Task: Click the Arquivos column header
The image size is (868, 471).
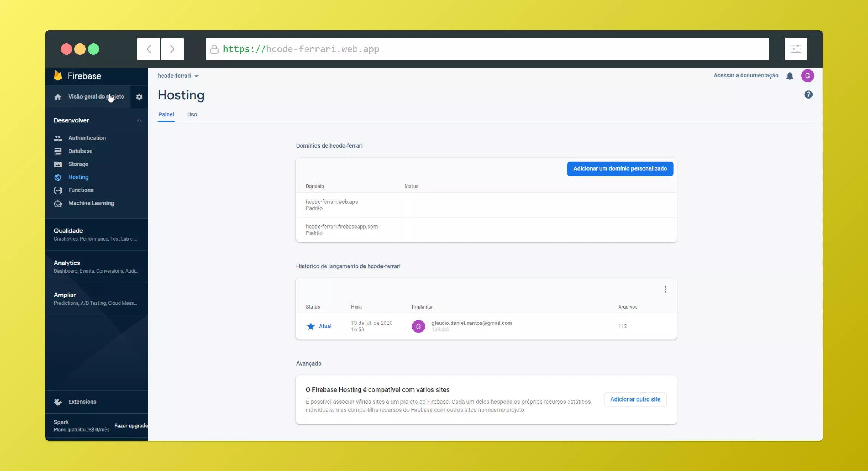Action: pos(628,307)
